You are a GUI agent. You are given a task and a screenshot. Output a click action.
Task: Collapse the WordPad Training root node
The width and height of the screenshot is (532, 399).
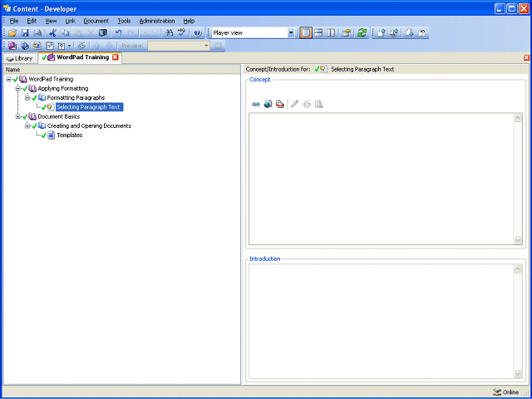click(8, 79)
